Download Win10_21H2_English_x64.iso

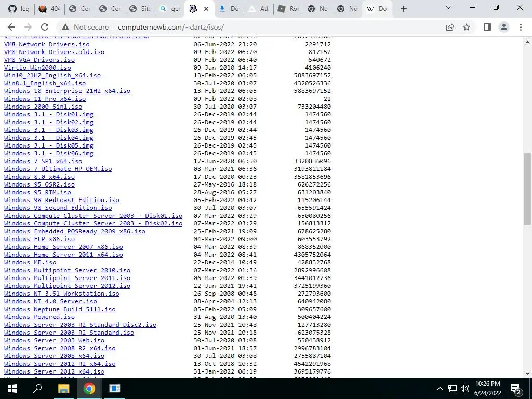[x=52, y=75]
